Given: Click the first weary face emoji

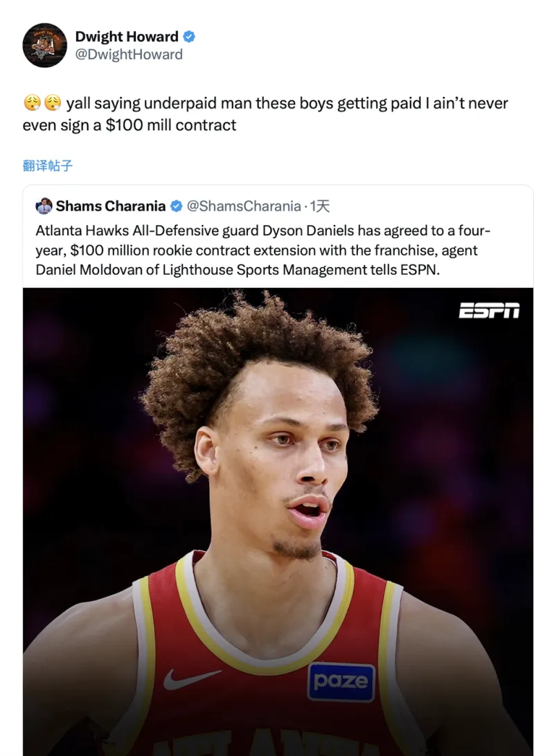Looking at the screenshot, I should point(32,102).
